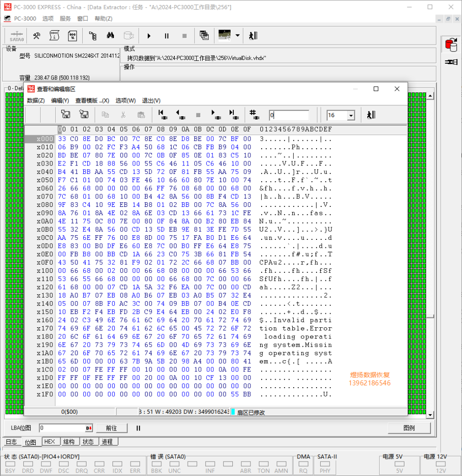
Task: Switch to the HEX tab
Action: coord(49,442)
